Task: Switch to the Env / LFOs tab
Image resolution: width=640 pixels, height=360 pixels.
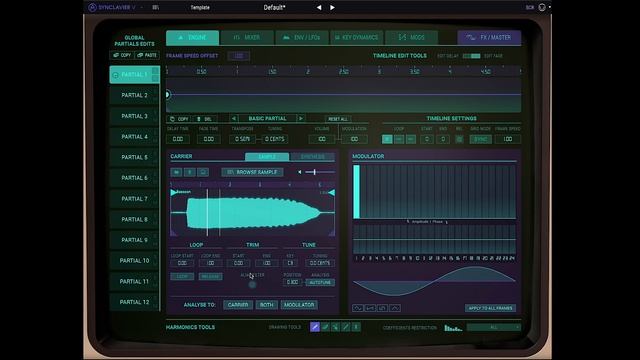Action: pyautogui.click(x=302, y=38)
